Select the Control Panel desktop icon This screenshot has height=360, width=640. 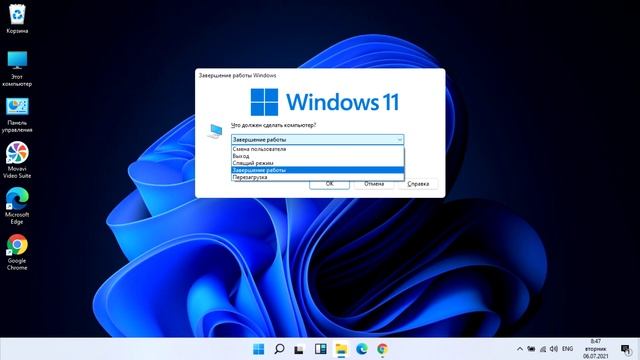tap(17, 115)
